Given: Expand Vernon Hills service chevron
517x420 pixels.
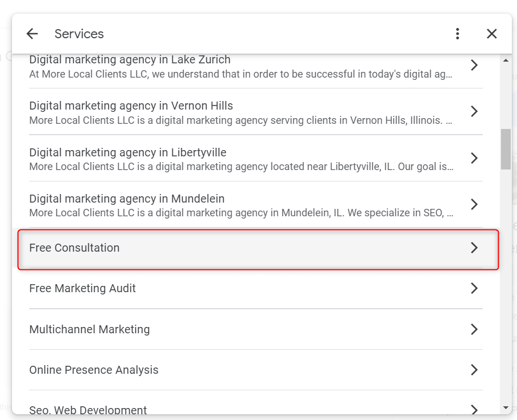Looking at the screenshot, I should coord(474,111).
